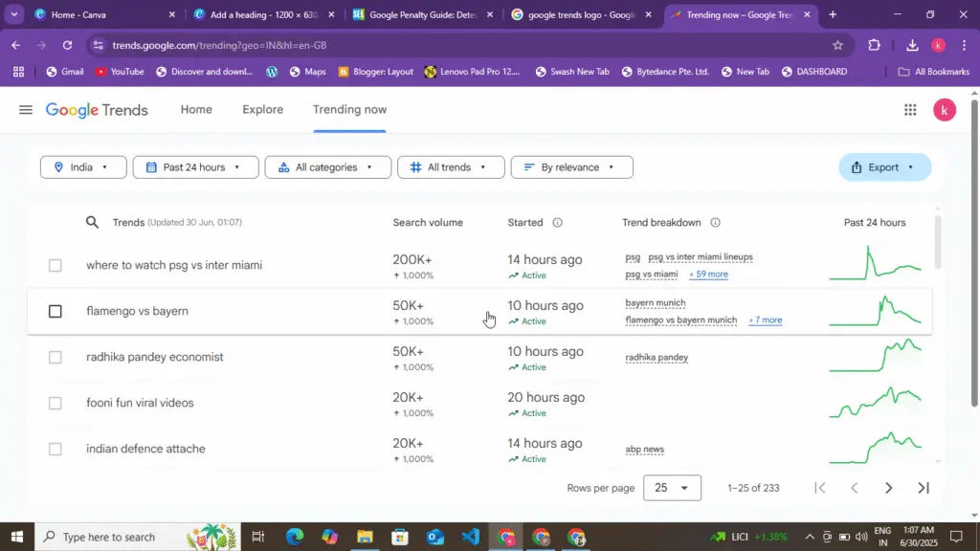Open the Google apps grid
Screen dimensions: 980x551
point(910,110)
